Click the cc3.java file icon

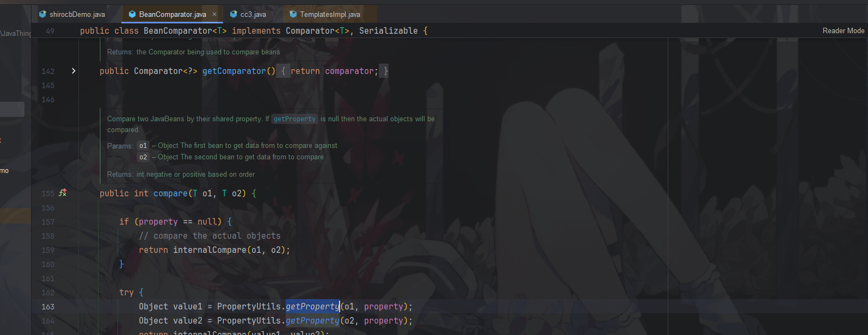(234, 14)
